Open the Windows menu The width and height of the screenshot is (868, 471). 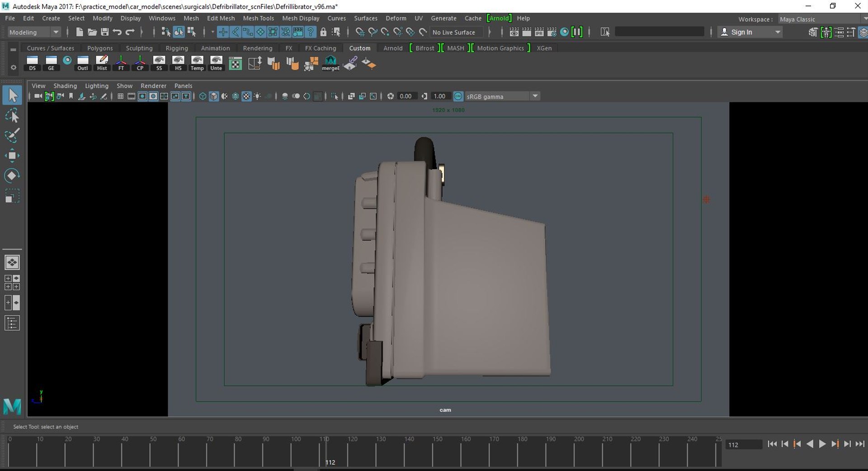pyautogui.click(x=162, y=18)
